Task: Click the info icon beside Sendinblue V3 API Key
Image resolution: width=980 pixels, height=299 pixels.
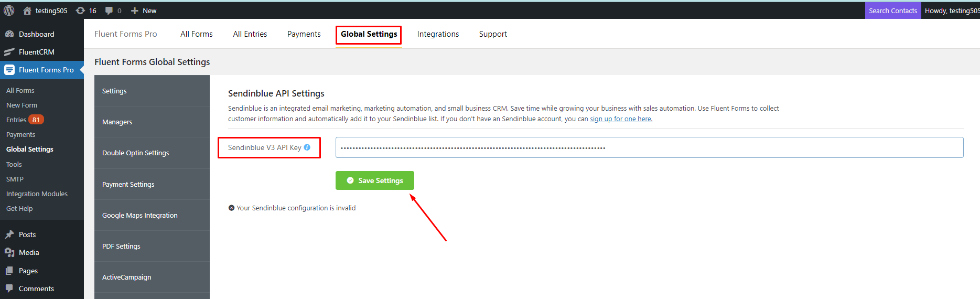Action: coord(307,147)
